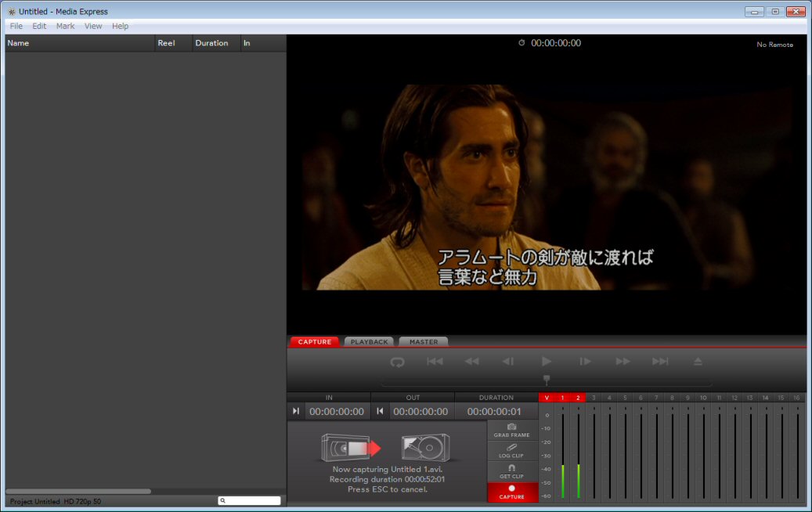Click the "Press ESC to cancel." text
Screen dimensions: 812x512
pyautogui.click(x=388, y=489)
